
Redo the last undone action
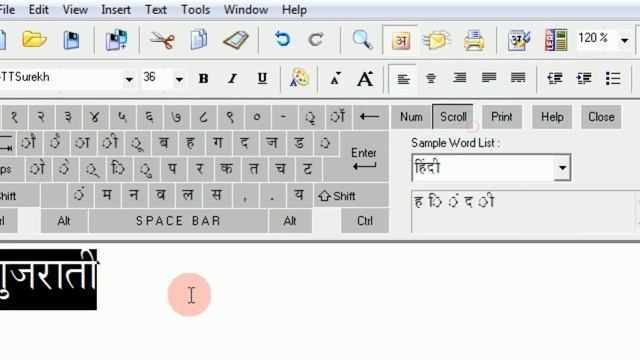[x=316, y=40]
